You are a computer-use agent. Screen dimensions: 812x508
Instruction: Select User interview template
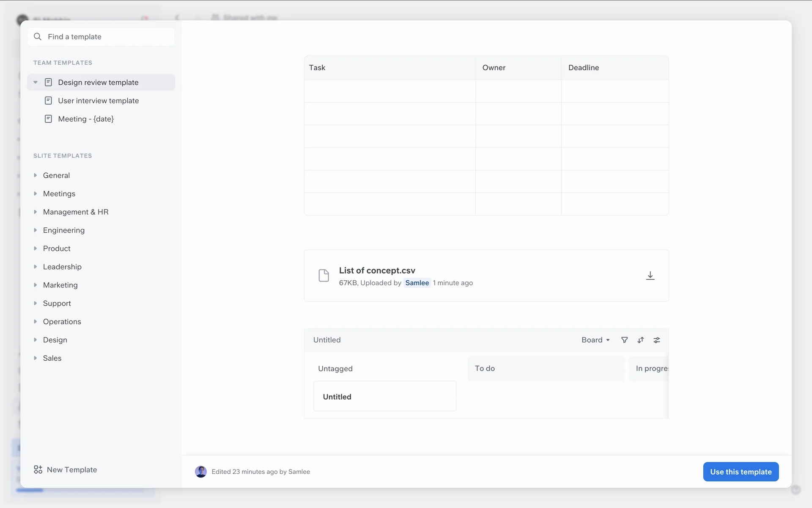[x=98, y=101]
